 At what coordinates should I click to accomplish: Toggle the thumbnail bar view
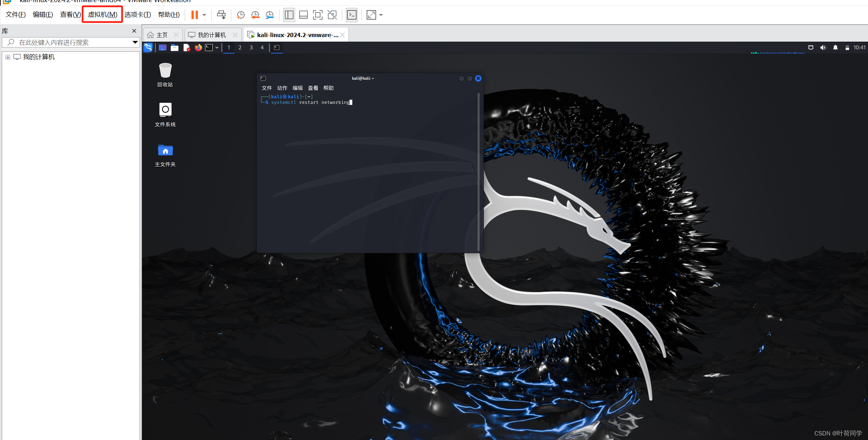point(303,15)
